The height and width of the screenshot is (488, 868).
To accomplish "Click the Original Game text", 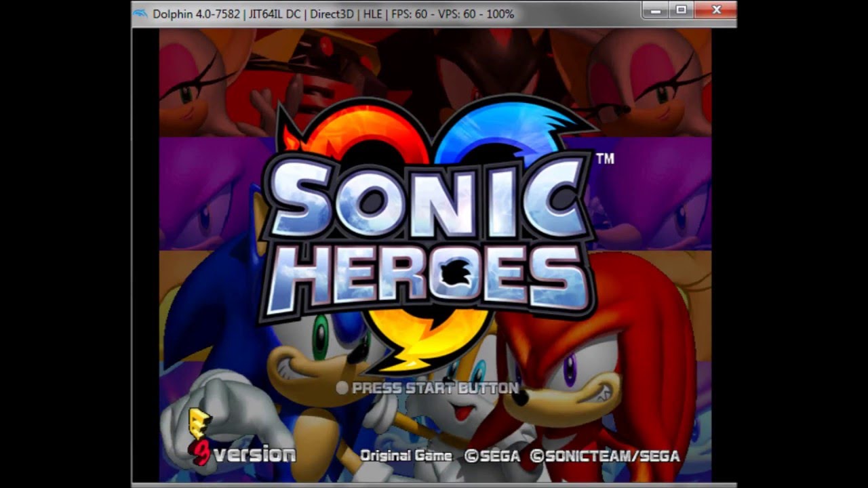I will tap(406, 456).
